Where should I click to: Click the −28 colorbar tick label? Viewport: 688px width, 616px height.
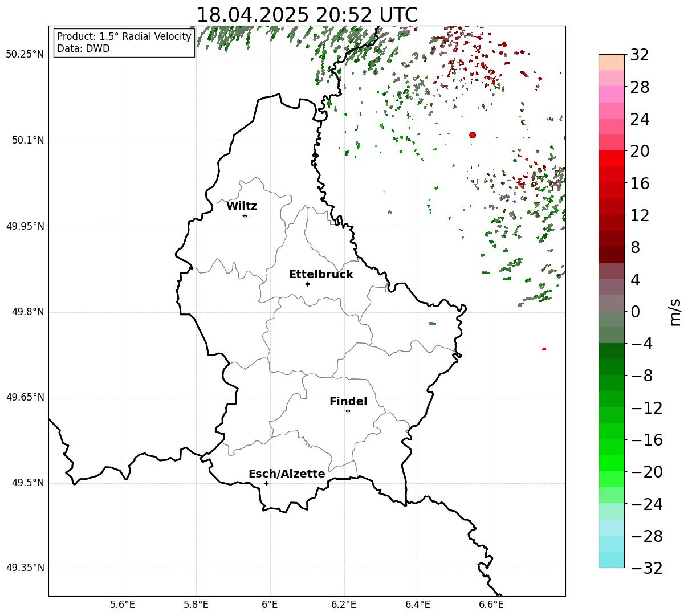point(646,536)
